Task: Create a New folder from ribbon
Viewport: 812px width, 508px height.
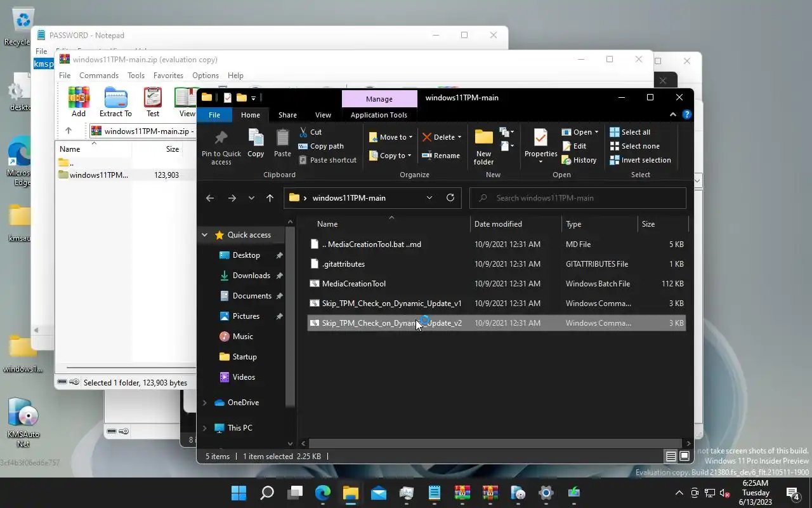Action: click(x=483, y=147)
